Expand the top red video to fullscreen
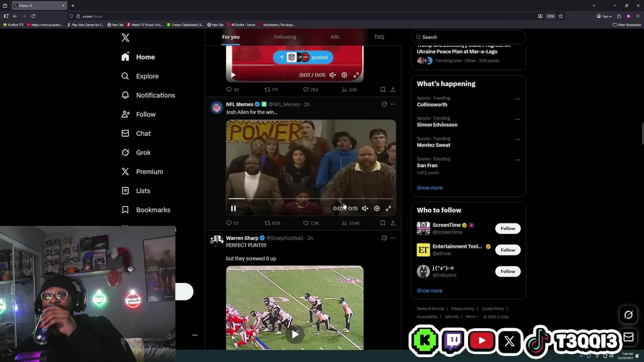The width and height of the screenshot is (644, 362). (356, 75)
